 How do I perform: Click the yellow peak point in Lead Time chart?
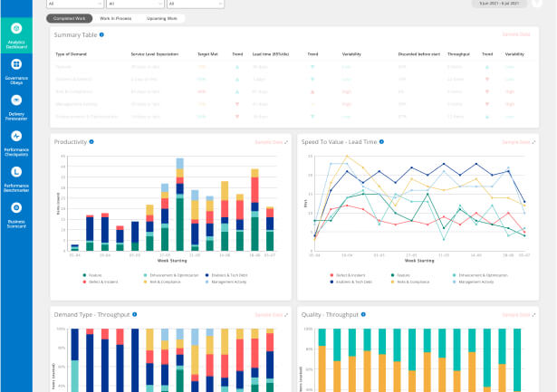(347, 156)
